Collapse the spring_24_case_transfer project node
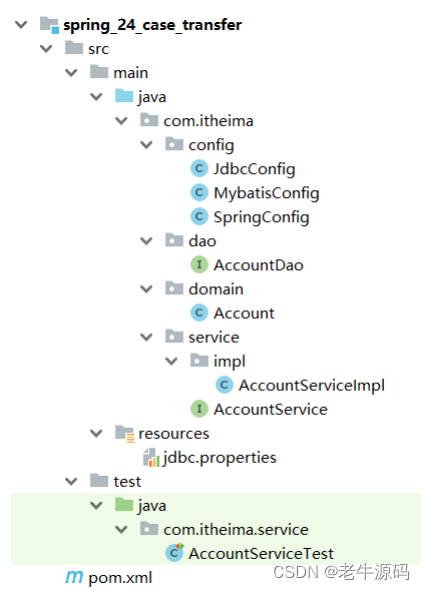The image size is (425, 590). pyautogui.click(x=21, y=25)
